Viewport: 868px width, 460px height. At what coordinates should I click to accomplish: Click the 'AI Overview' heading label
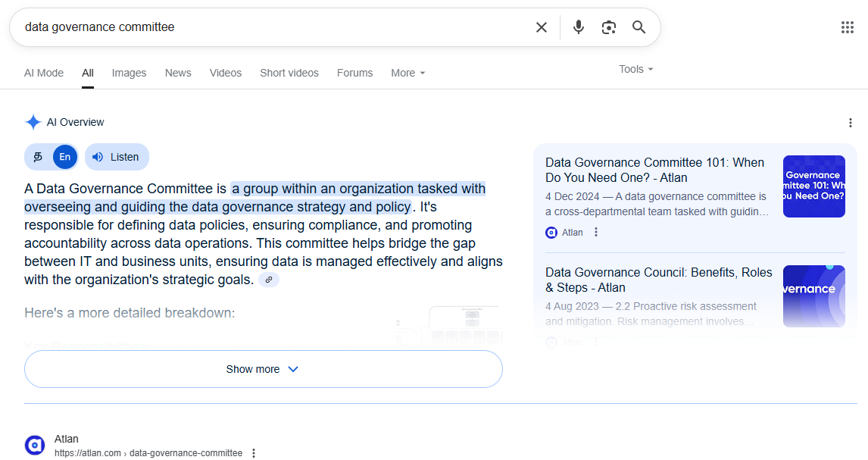pyautogui.click(x=75, y=122)
